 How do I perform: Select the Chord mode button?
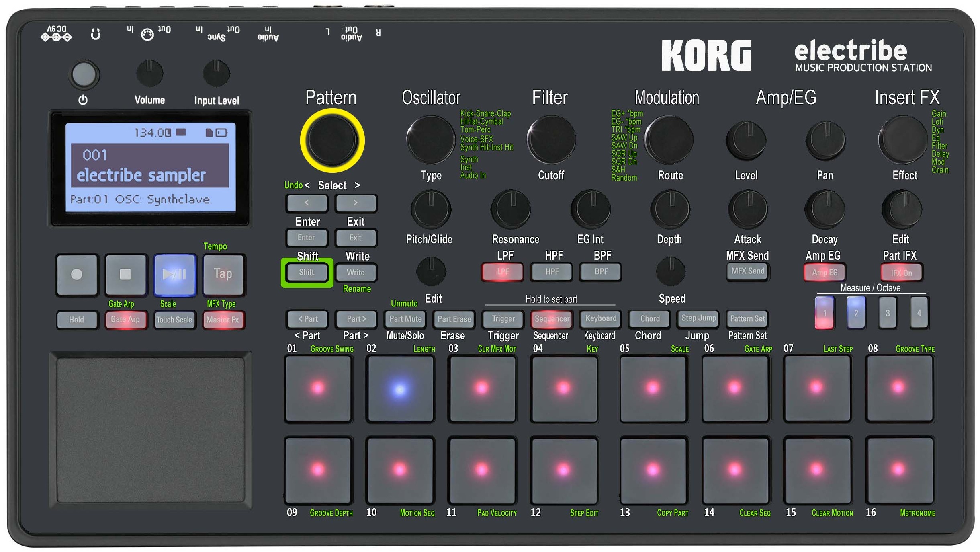(x=650, y=319)
